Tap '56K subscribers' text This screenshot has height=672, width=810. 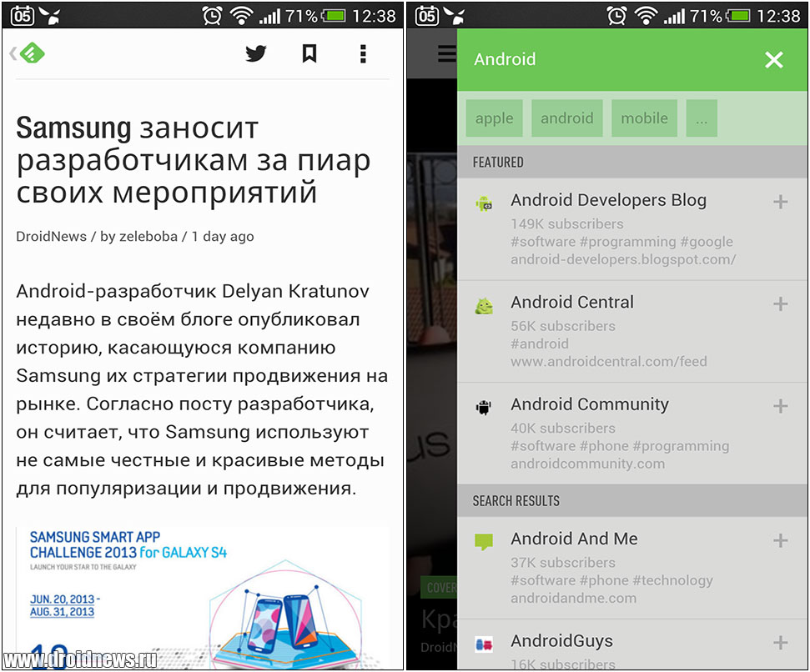click(562, 326)
